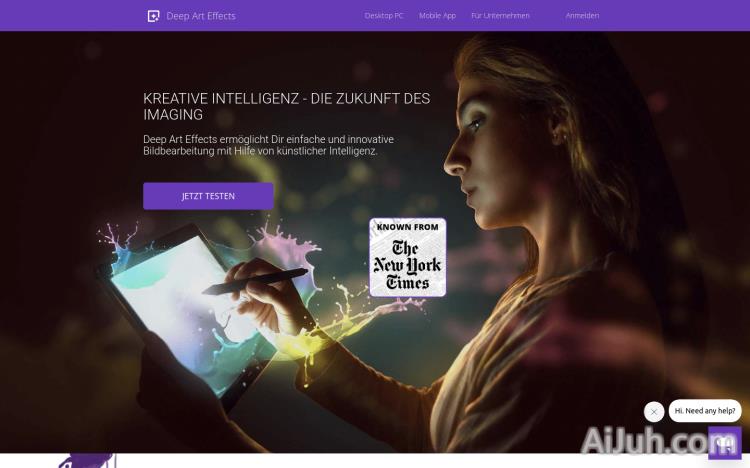Image resolution: width=750 pixels, height=468 pixels.
Task: Open the Deep Art Effects brand name link
Action: [201, 16]
